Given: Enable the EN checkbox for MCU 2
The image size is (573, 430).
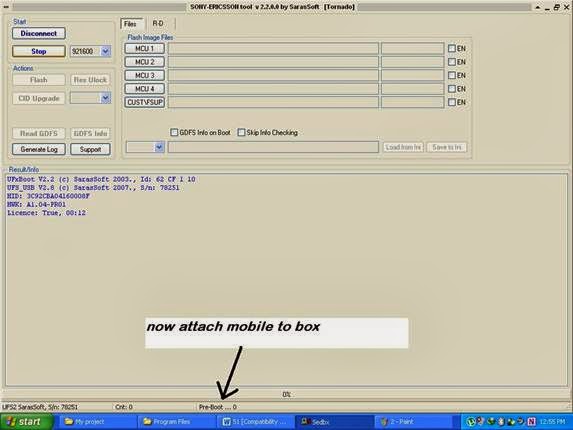Looking at the screenshot, I should [452, 62].
